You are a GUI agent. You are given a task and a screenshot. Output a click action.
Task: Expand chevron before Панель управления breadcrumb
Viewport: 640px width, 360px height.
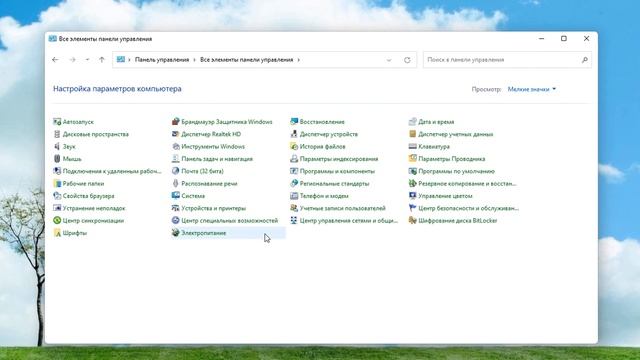[x=130, y=60]
